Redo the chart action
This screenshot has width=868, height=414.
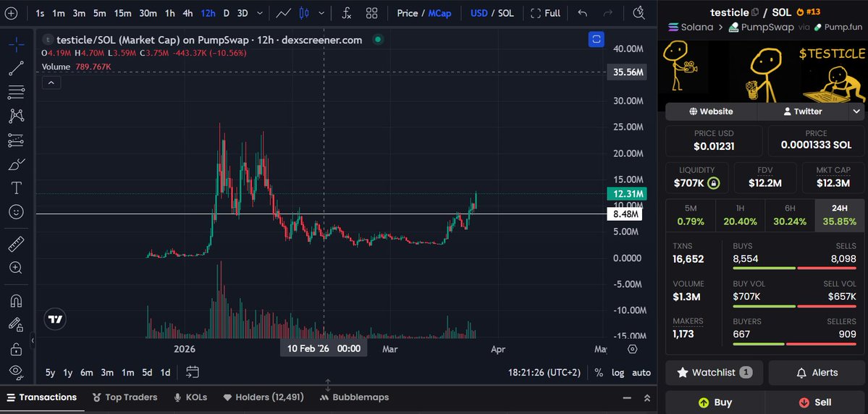(608, 13)
